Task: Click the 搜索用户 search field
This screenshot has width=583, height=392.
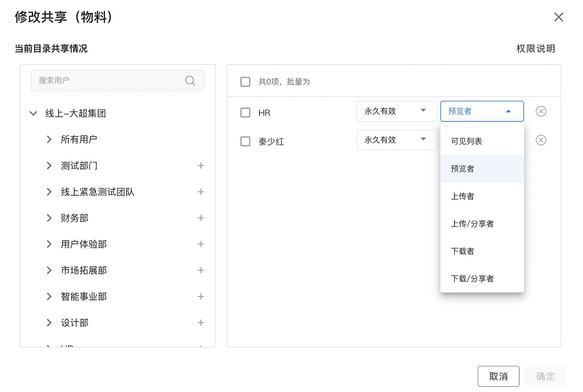Action: coord(107,80)
